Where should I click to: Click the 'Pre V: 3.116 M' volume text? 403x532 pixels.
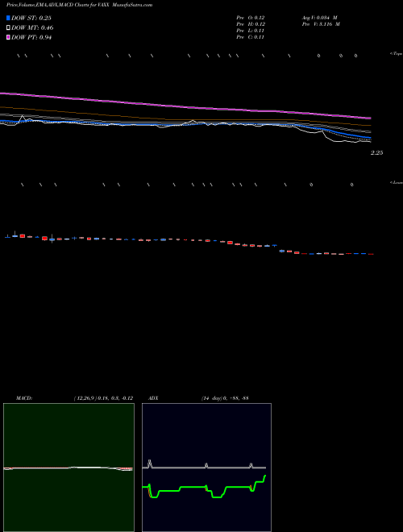[321, 24]
